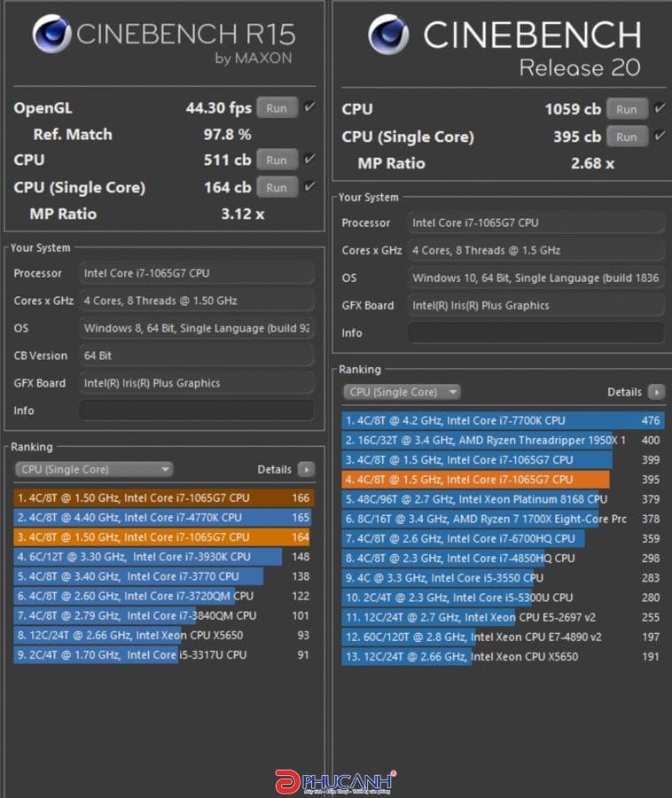672x798 pixels.
Task: Select R15 ranking row i7-3720QM CPU
Action: coord(164,596)
